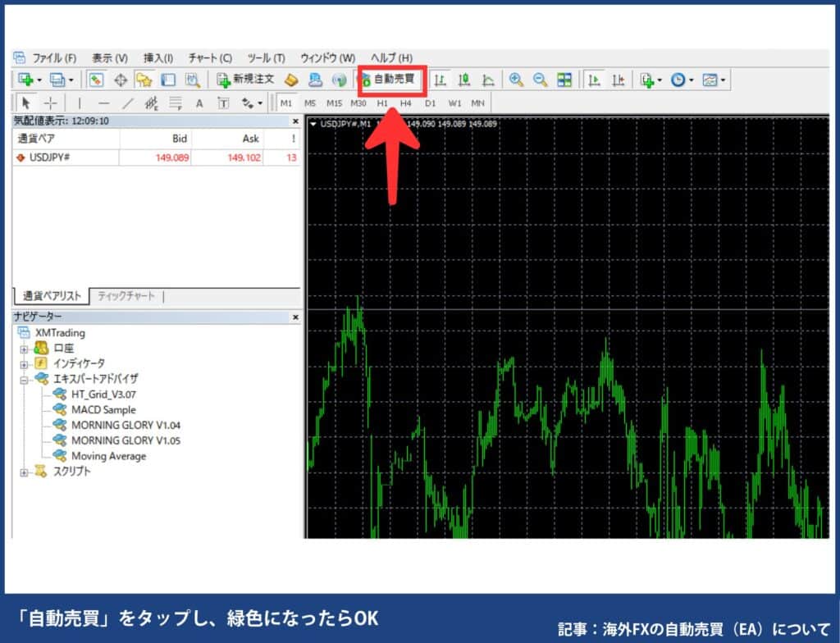Image resolution: width=840 pixels, height=643 pixels.
Task: Switch to the ティックチャート tab
Action: [x=127, y=296]
